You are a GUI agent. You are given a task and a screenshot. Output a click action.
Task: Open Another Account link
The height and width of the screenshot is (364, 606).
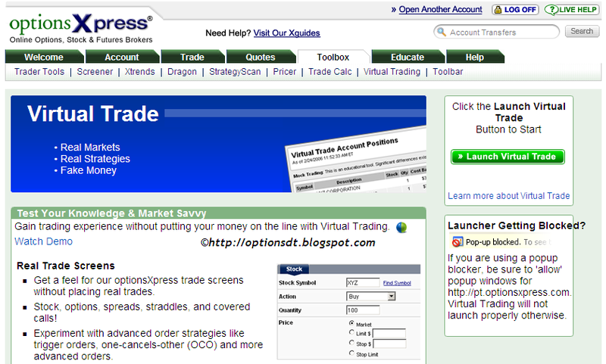pyautogui.click(x=440, y=9)
